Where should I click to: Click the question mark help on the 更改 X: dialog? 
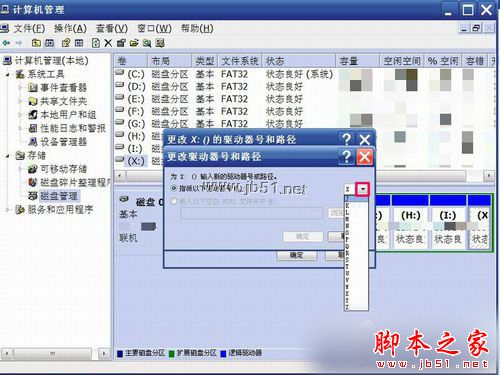tap(347, 139)
